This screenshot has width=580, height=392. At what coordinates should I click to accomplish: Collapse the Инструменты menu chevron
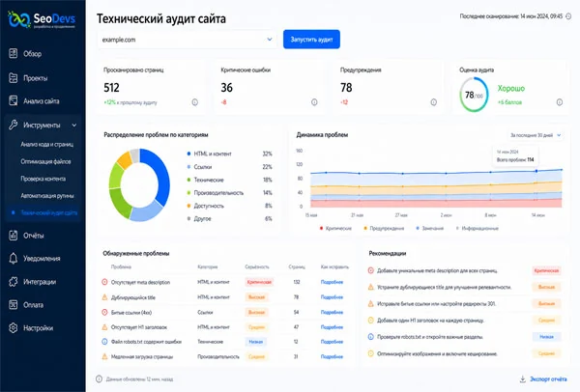(74, 126)
